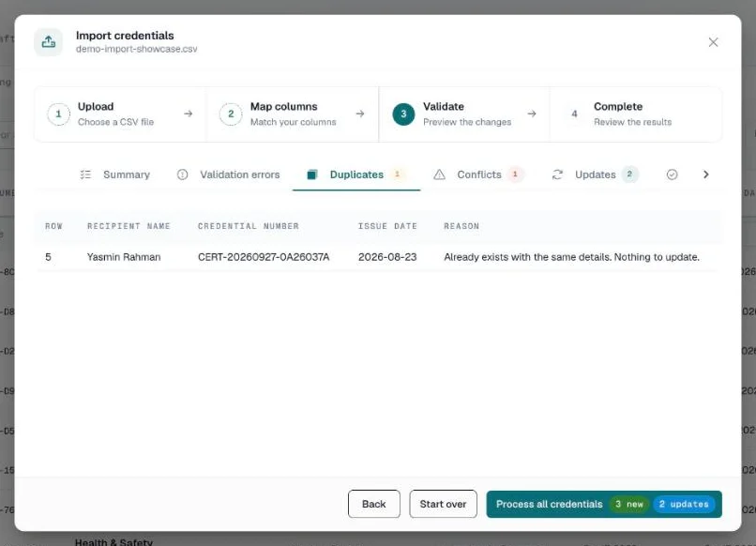The image size is (756, 546).
Task: Click Process all credentials button
Action: tap(604, 504)
